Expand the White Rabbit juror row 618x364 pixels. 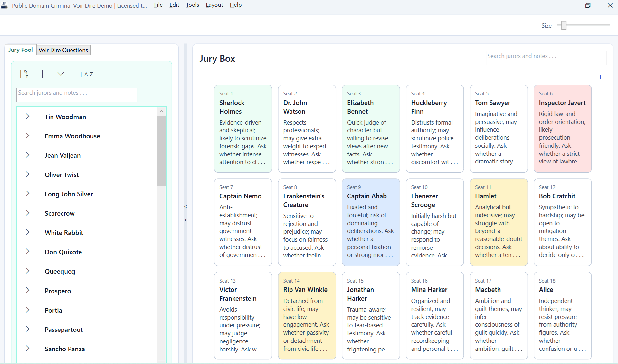pyautogui.click(x=28, y=232)
